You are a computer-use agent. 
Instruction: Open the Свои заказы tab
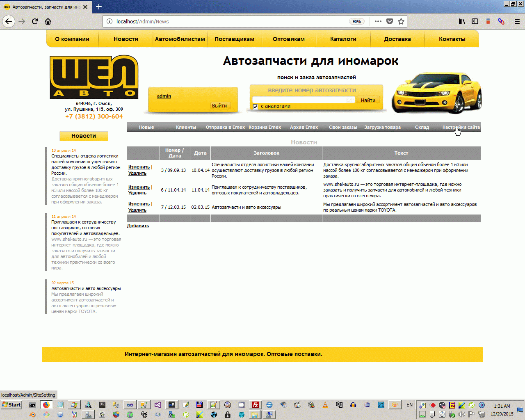pos(343,127)
